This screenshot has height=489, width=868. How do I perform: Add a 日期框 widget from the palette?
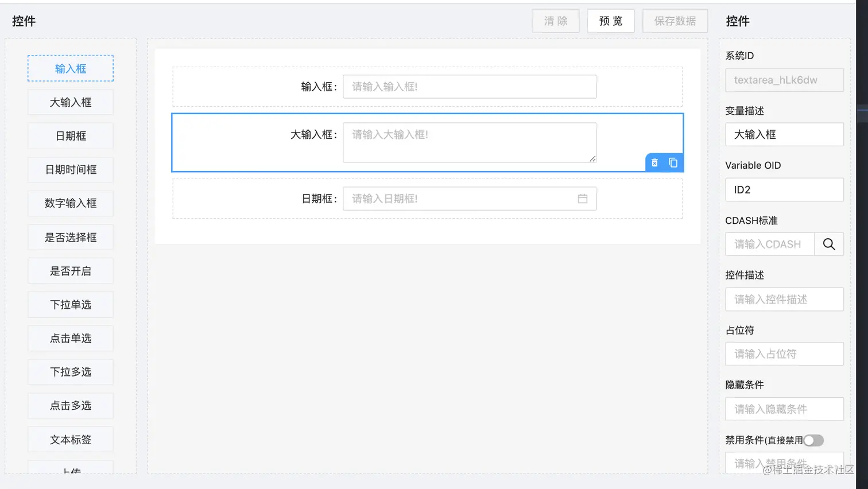[x=71, y=136]
